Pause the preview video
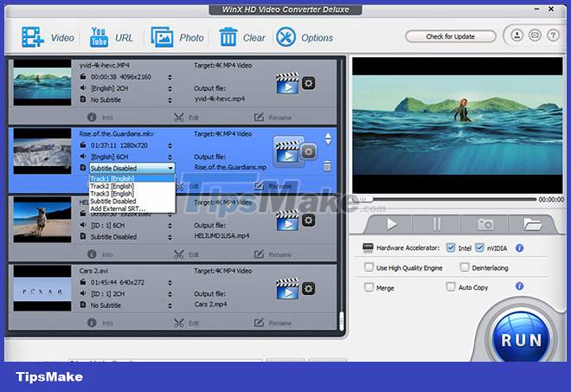The width and height of the screenshot is (571, 392). 436,224
